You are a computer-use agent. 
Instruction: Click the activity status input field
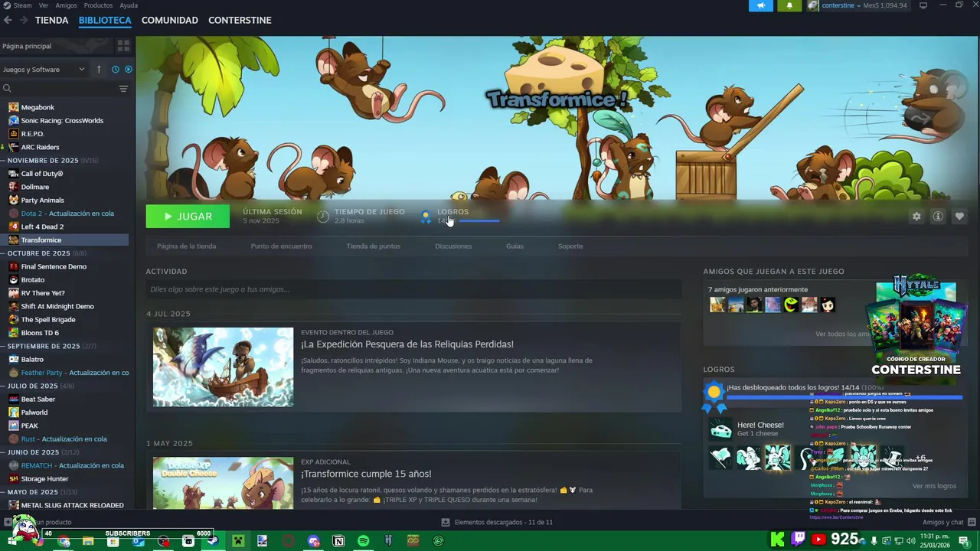[413, 289]
